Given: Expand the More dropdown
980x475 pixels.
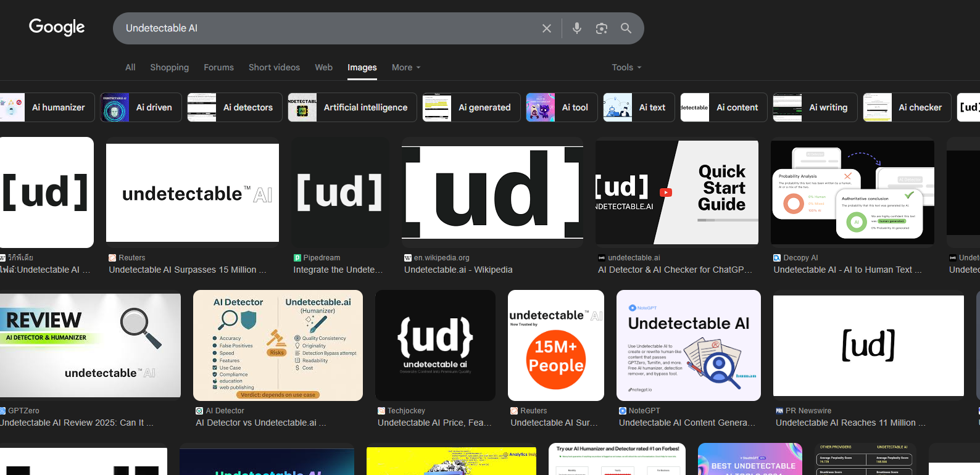Looking at the screenshot, I should [406, 67].
